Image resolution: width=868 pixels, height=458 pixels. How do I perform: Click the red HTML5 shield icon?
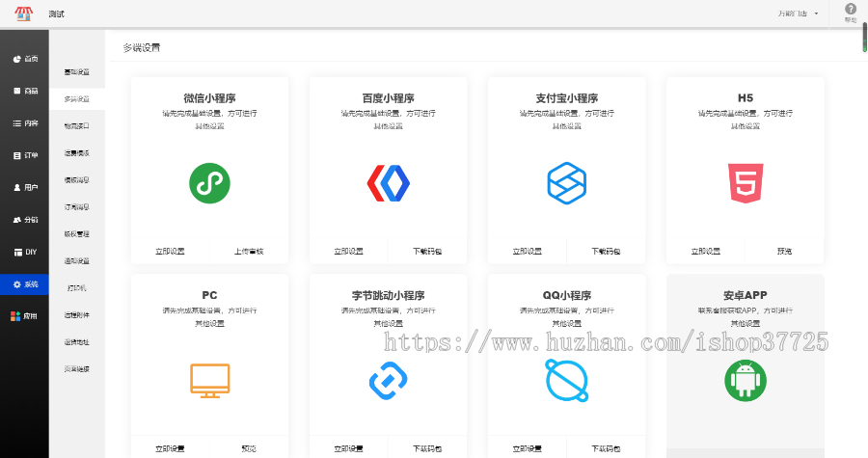746,183
